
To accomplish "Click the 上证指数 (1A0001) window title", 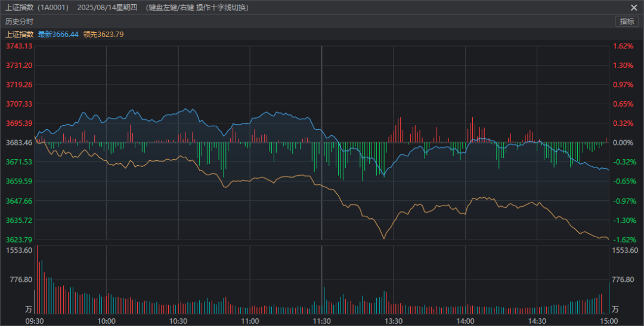I will pyautogui.click(x=37, y=7).
